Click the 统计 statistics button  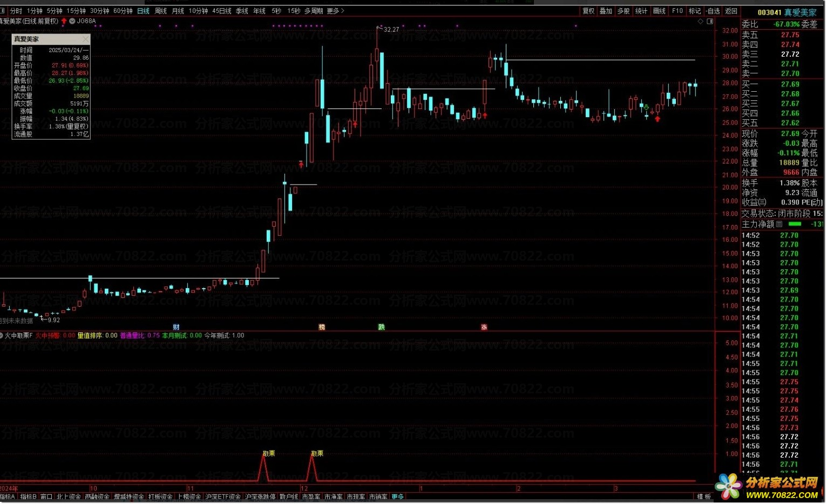coord(641,11)
